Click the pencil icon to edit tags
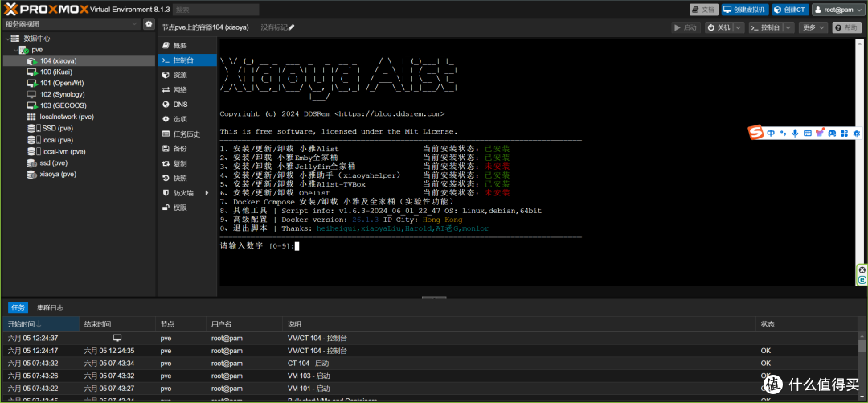Viewport: 868px width, 403px height. [291, 27]
